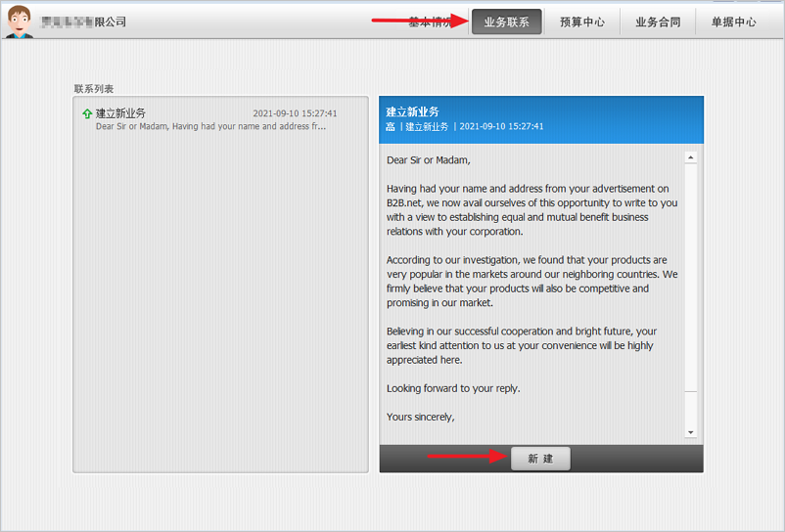Image resolution: width=785 pixels, height=532 pixels.
Task: Click the green up-arrow icon in contact list
Action: click(87, 114)
